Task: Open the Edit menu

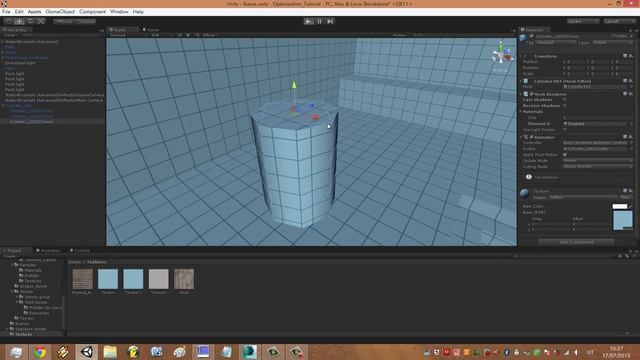Action: click(x=19, y=12)
